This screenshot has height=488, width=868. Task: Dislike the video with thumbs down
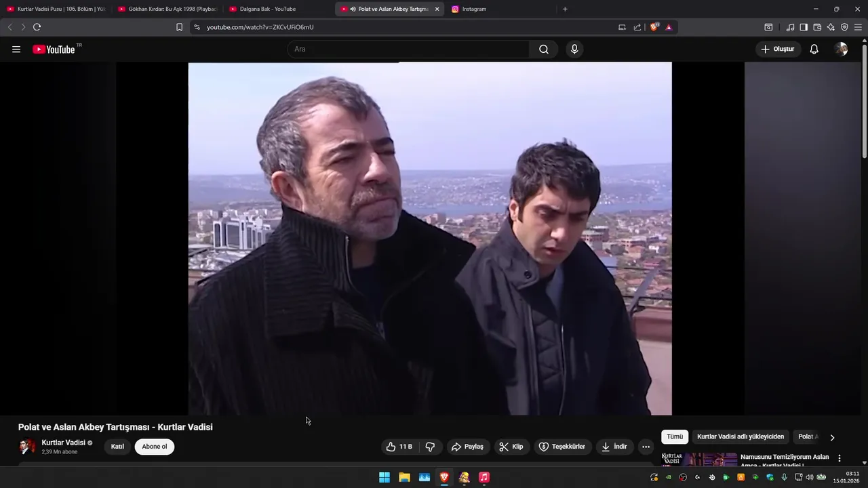click(x=430, y=447)
